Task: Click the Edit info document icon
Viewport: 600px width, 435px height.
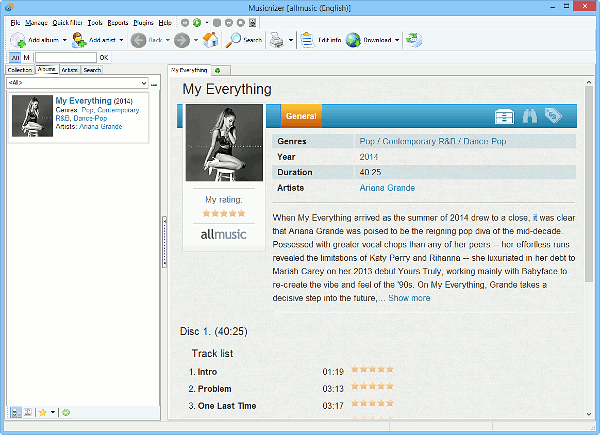Action: coord(307,40)
